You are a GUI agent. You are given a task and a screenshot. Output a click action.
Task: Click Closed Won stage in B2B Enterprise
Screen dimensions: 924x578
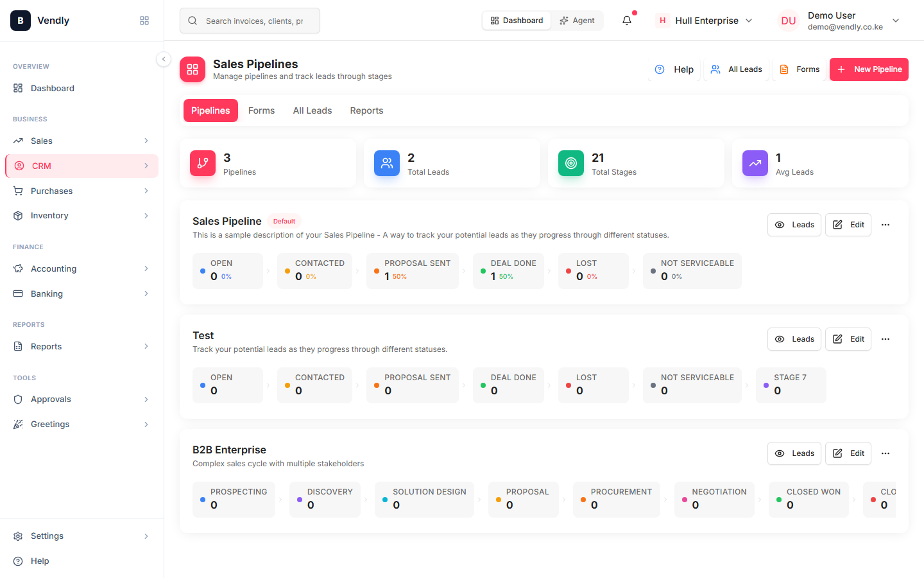point(809,500)
